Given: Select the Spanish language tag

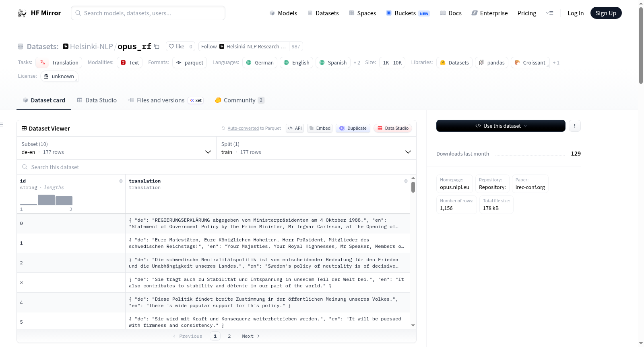Looking at the screenshot, I should [x=333, y=62].
